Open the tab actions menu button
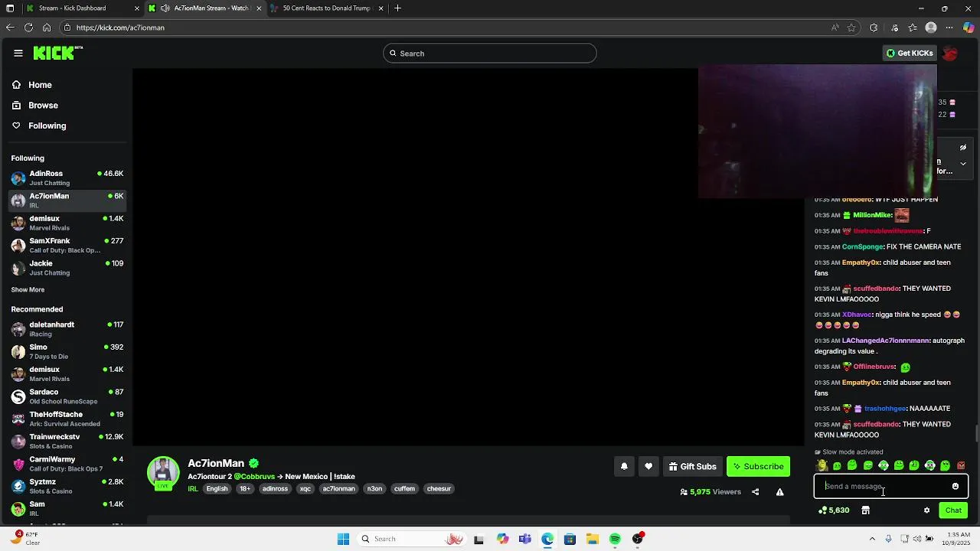Viewport: 980px width, 551px height. 10,8
